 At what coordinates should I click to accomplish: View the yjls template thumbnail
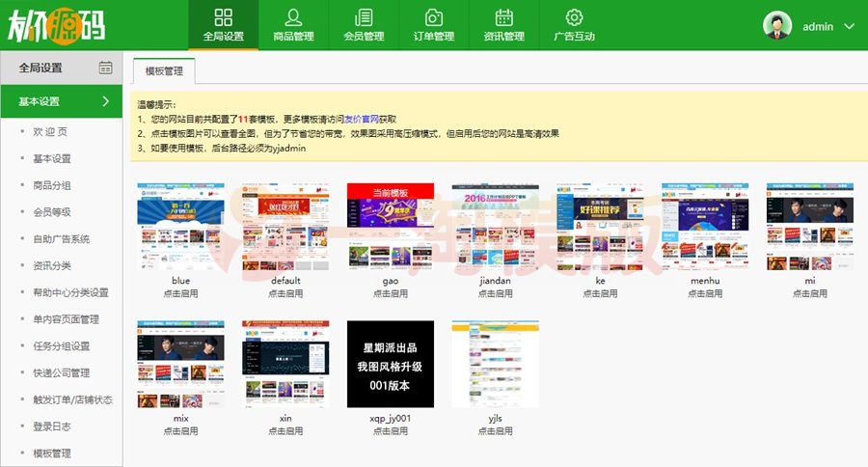pyautogui.click(x=496, y=364)
